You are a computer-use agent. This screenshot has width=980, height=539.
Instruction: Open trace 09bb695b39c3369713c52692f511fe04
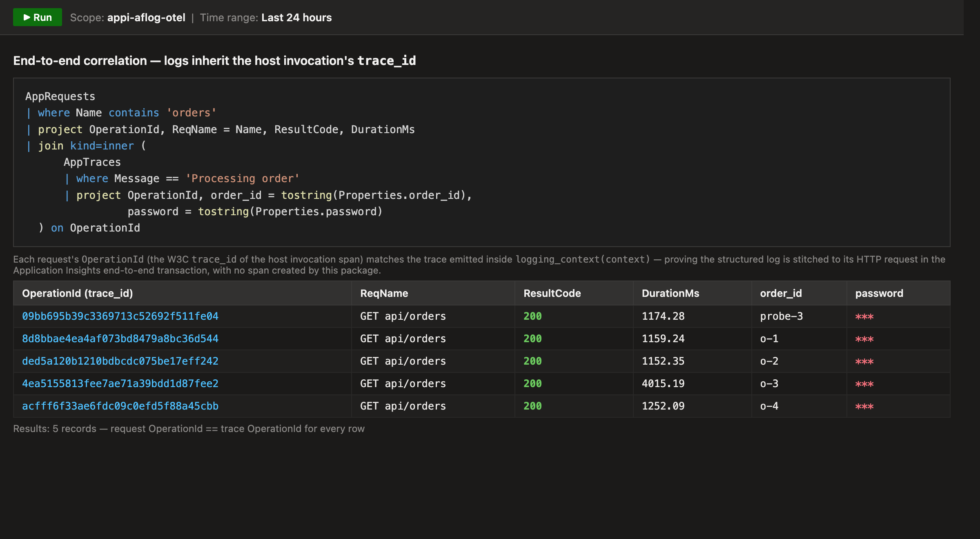pos(120,316)
